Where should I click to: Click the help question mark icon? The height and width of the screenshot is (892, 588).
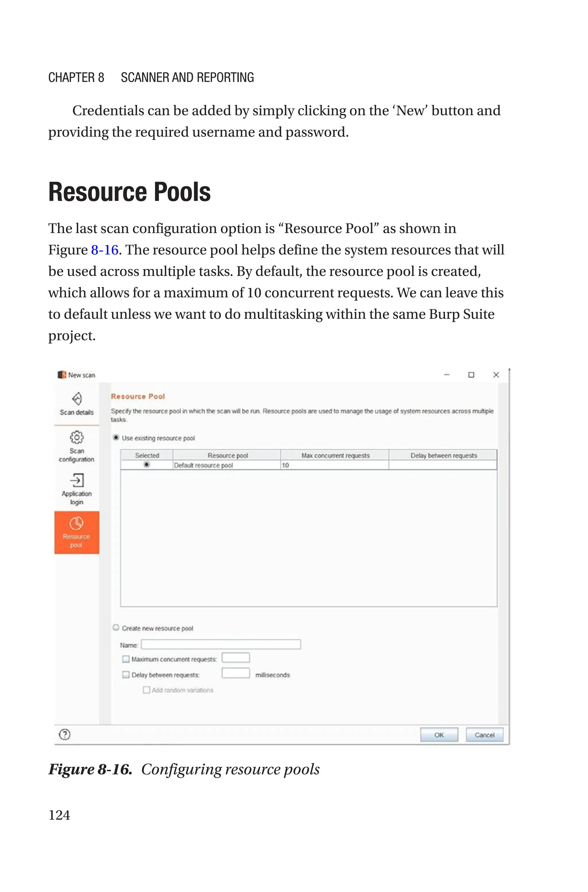[x=65, y=734]
